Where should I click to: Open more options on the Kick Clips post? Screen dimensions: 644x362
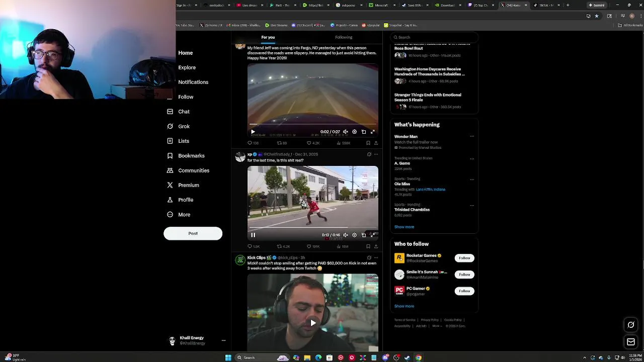(x=376, y=257)
